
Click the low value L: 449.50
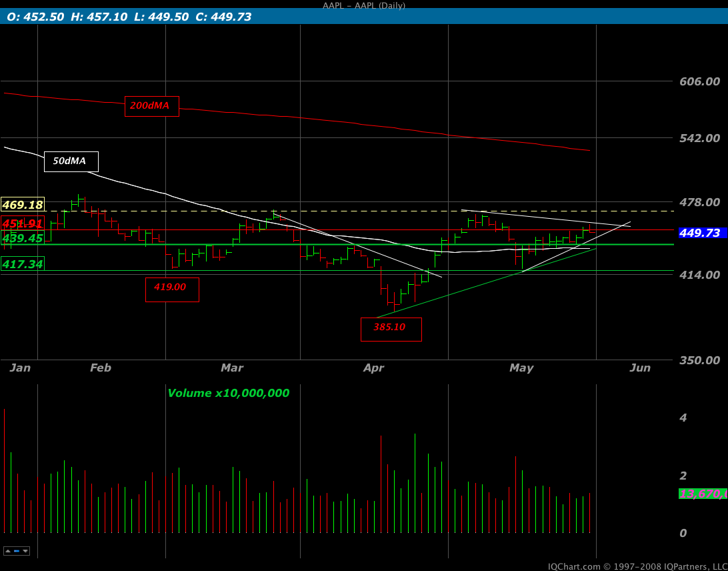161,17
